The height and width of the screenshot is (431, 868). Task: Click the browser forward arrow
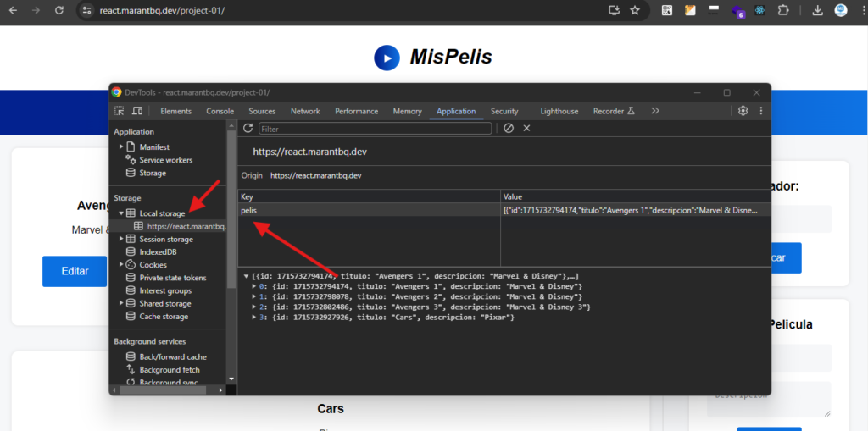(x=36, y=10)
